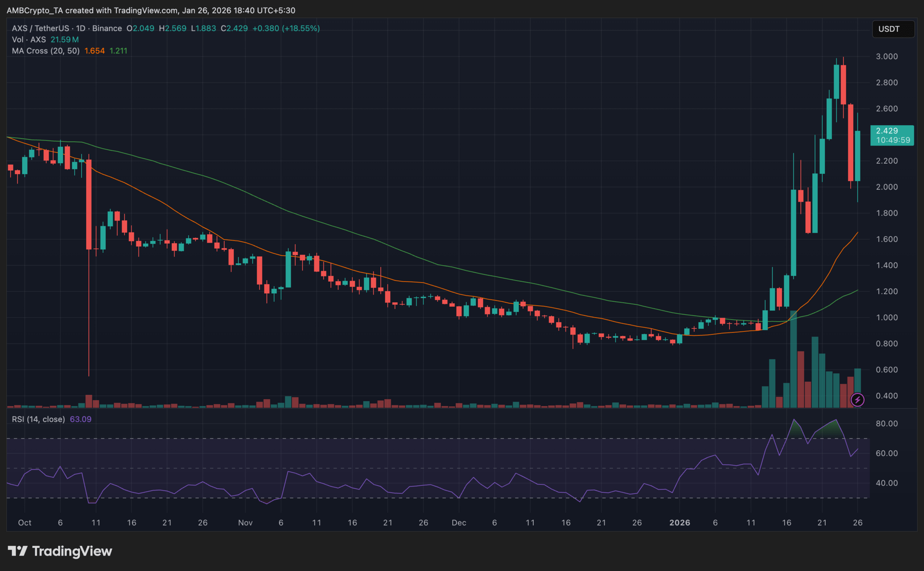Click the TradingView logo at bottom left

click(60, 551)
